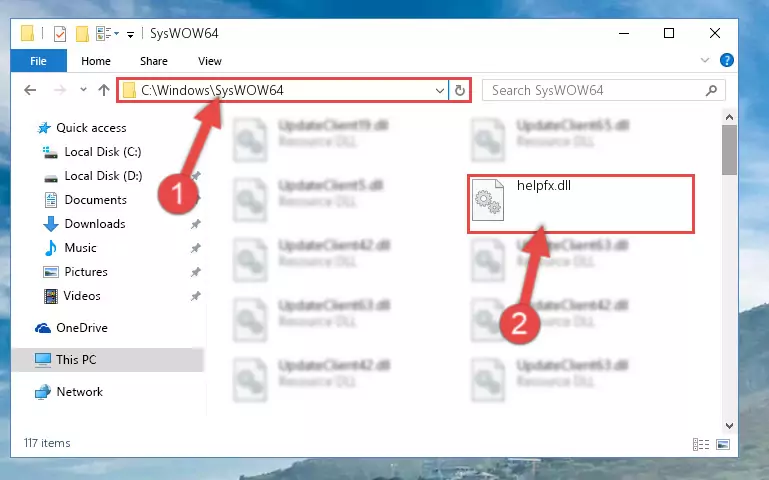Screen dimensions: 769x480
Task: Click the address bar path C:\Windows\SysWOW64
Action: (212, 90)
